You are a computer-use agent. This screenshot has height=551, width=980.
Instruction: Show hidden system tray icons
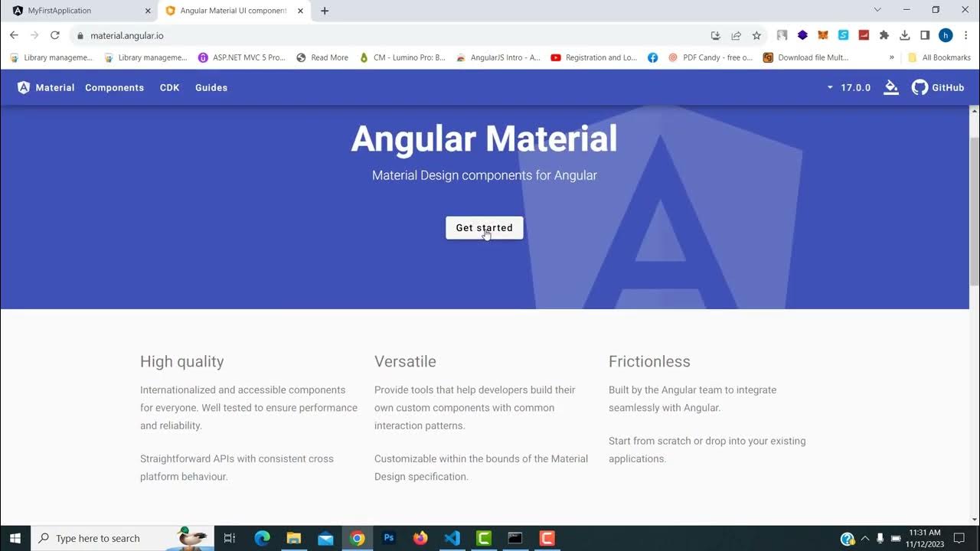(x=865, y=538)
